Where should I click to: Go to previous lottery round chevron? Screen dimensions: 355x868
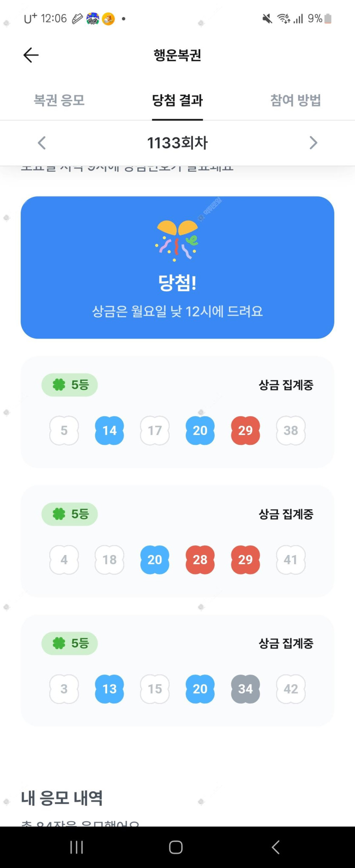tap(42, 143)
